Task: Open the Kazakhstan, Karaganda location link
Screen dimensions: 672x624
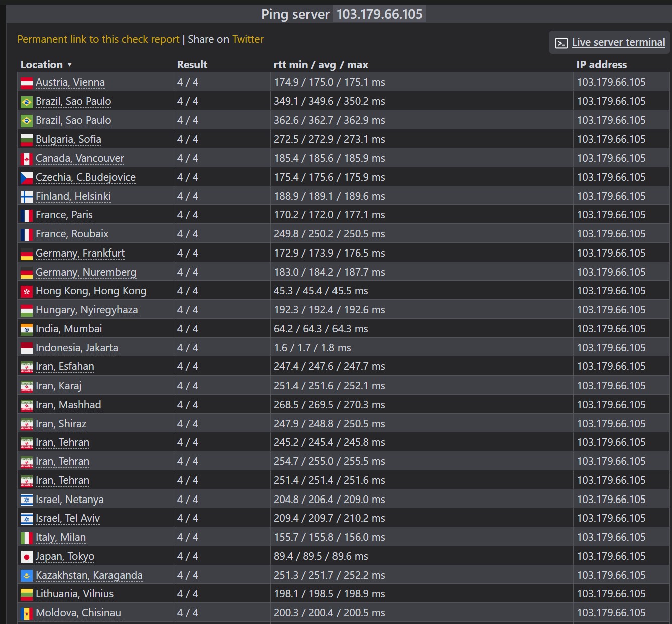Action: coord(89,575)
